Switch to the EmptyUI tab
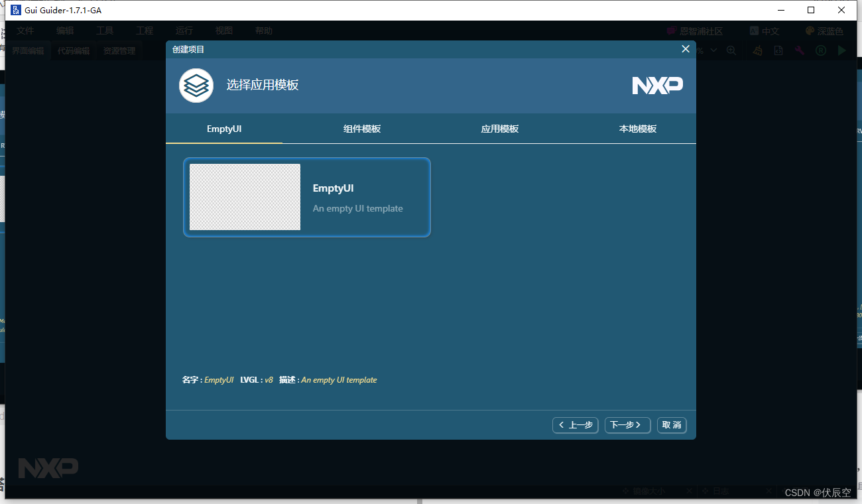Viewport: 862px width, 504px height. click(224, 129)
